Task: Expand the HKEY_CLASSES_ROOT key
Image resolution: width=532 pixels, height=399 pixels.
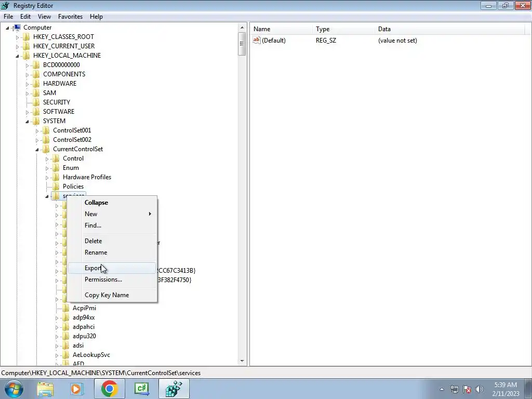Action: (17, 37)
